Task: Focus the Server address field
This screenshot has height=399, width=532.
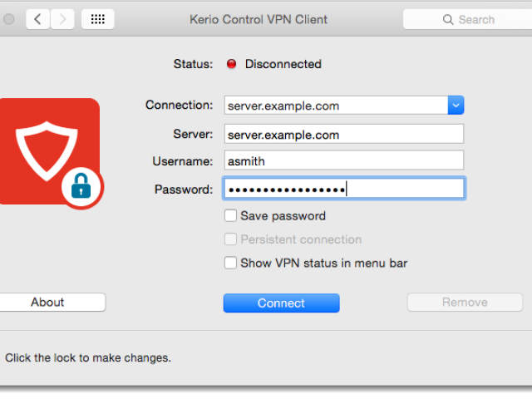Action: (343, 135)
